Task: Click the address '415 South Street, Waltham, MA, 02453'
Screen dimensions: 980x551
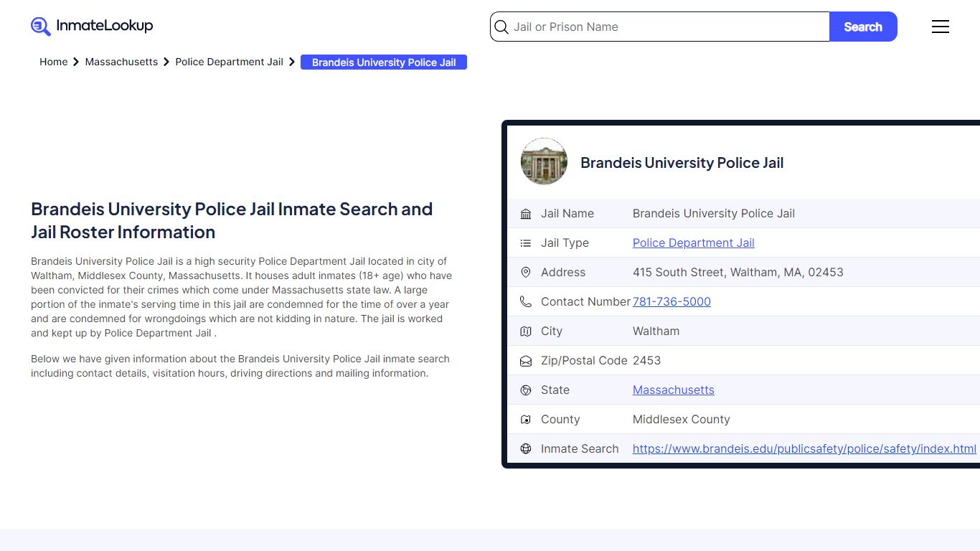Action: [738, 273]
